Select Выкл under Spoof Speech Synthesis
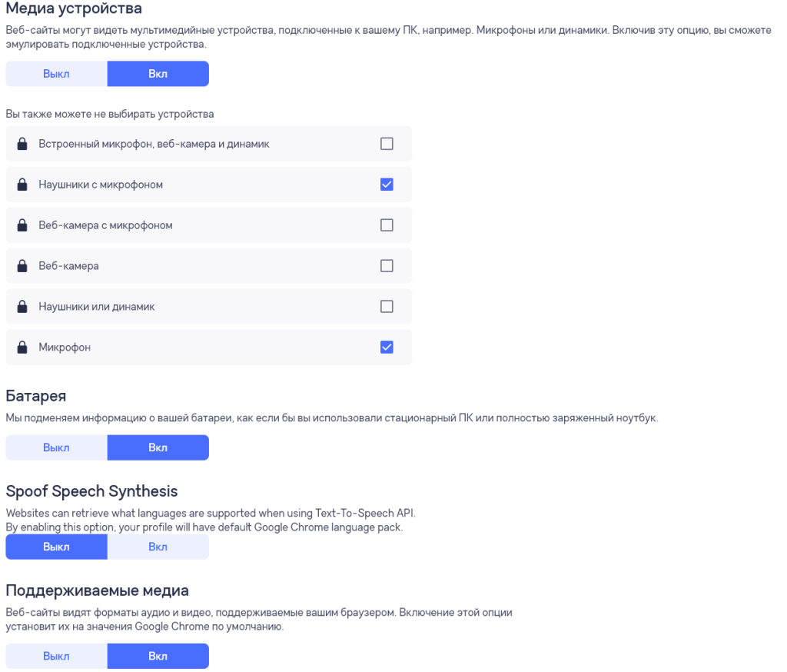This screenshot has width=787, height=672. [x=56, y=547]
